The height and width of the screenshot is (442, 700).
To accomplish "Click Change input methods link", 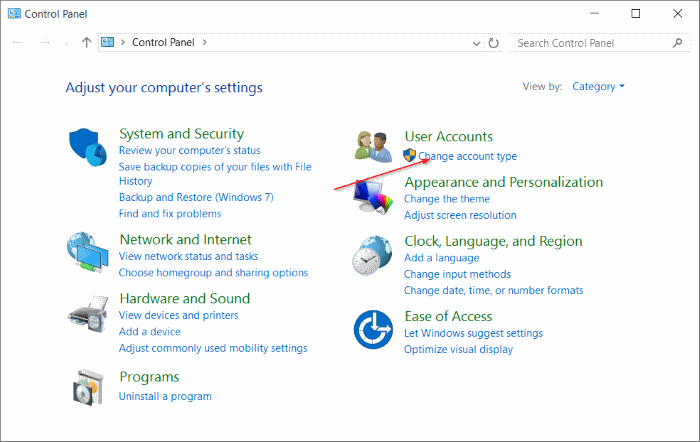I will (457, 274).
